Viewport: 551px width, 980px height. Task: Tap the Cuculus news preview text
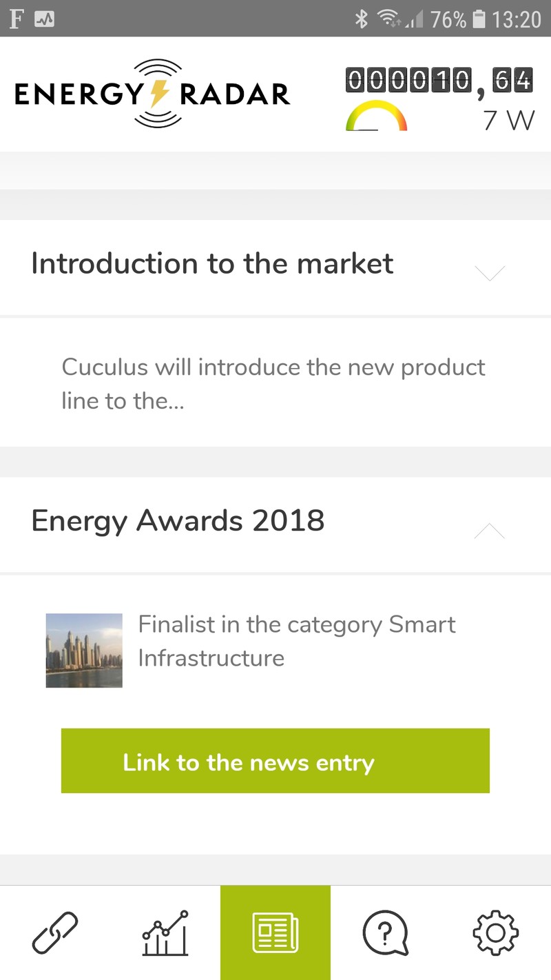tap(273, 384)
